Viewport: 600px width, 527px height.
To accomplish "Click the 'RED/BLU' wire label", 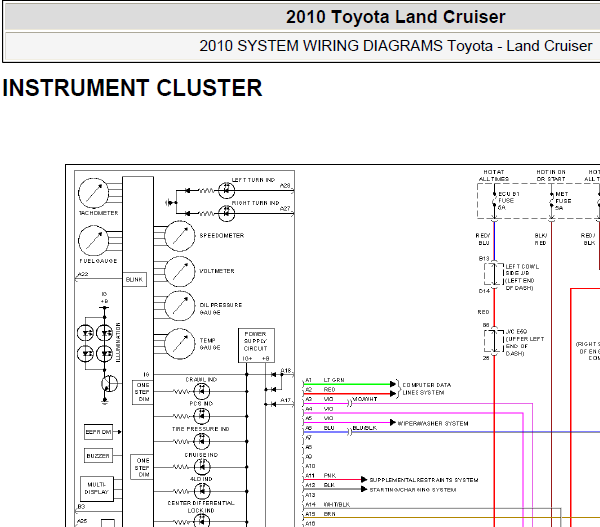I will coord(483,239).
